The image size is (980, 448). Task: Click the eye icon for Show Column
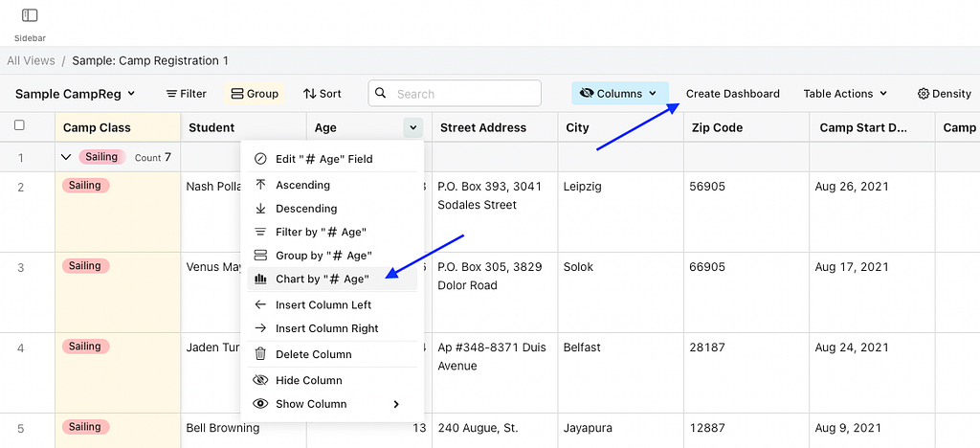pyautogui.click(x=260, y=404)
